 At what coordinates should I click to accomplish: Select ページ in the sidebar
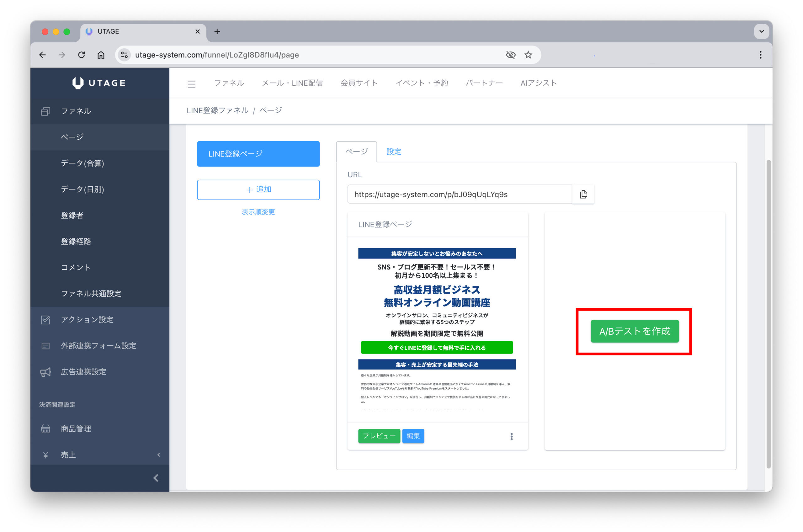[100, 137]
